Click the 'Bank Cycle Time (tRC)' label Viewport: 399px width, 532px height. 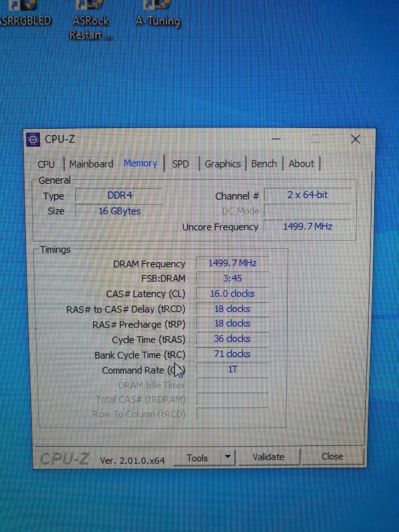140,355
